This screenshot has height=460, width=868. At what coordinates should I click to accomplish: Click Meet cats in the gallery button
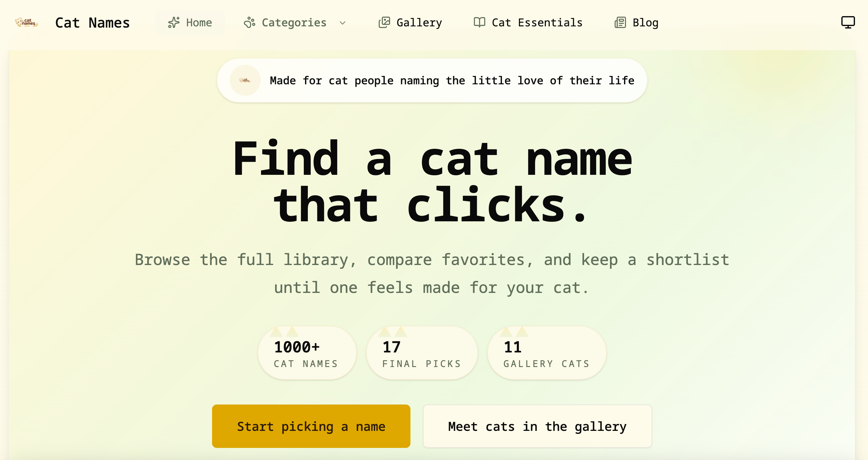point(537,426)
